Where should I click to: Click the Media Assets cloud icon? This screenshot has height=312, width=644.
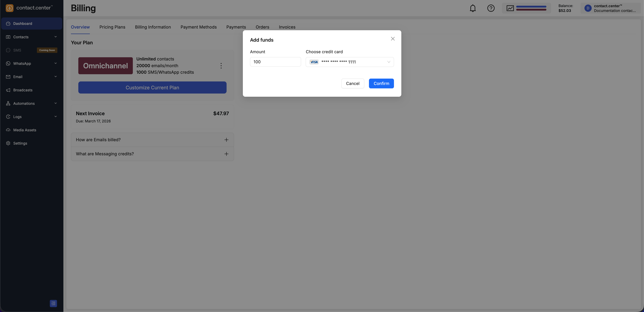(8, 130)
